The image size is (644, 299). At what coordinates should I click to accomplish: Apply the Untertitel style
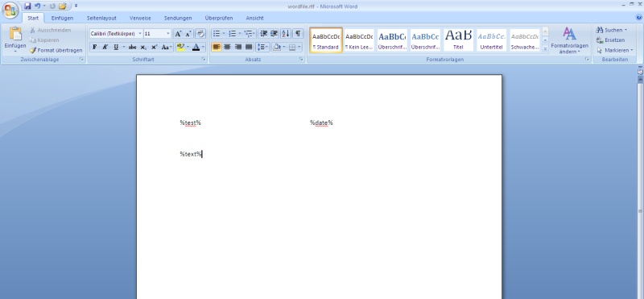492,40
